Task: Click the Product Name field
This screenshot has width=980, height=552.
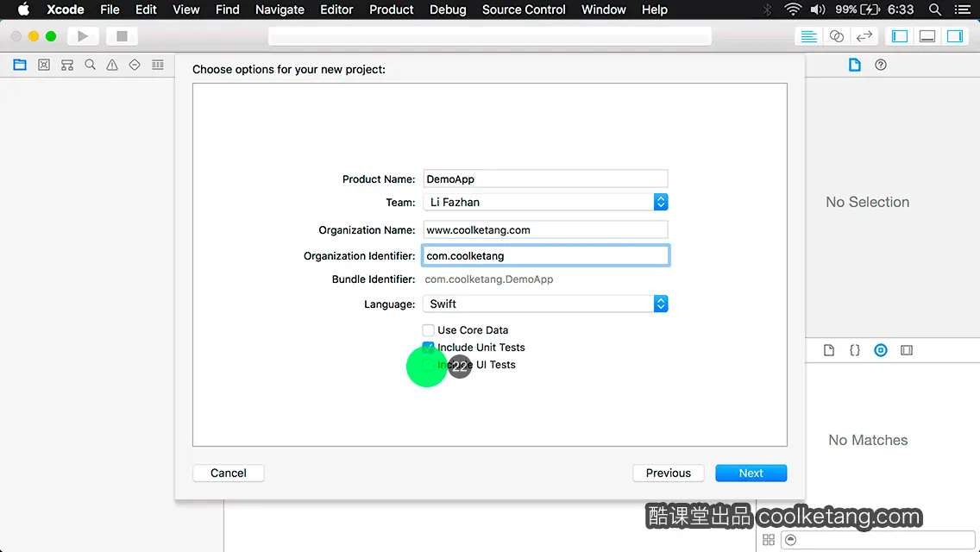Action: [x=545, y=179]
